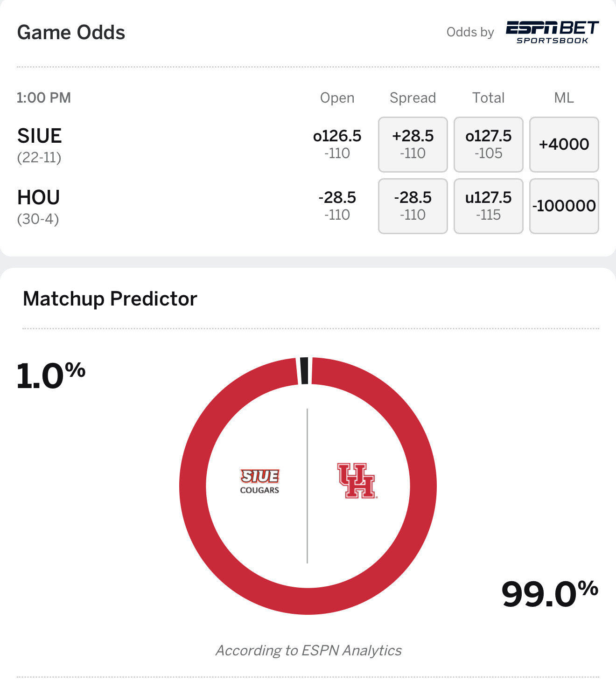Tap the Odds by label
Image resolution: width=616 pixels, height=688 pixels.
[470, 32]
